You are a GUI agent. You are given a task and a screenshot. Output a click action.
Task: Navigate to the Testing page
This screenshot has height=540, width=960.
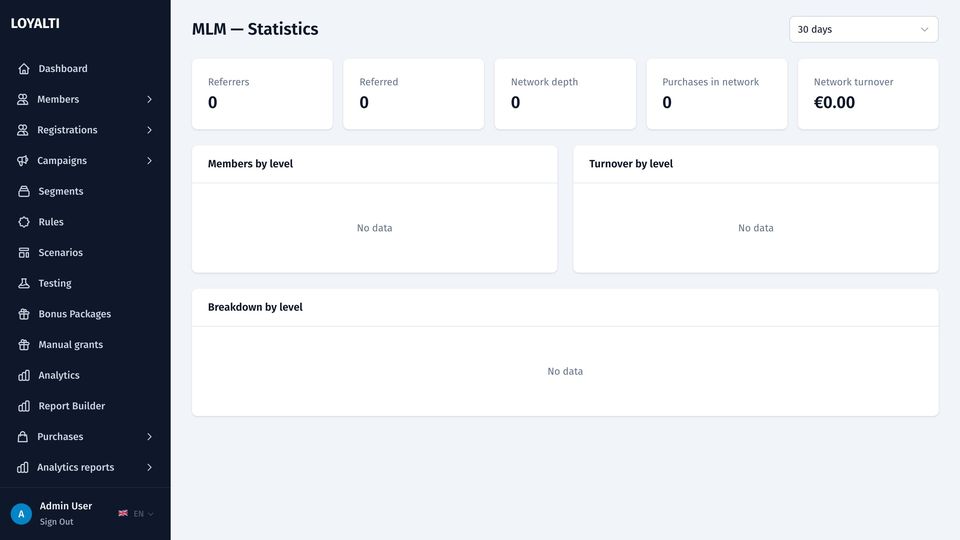(85, 283)
